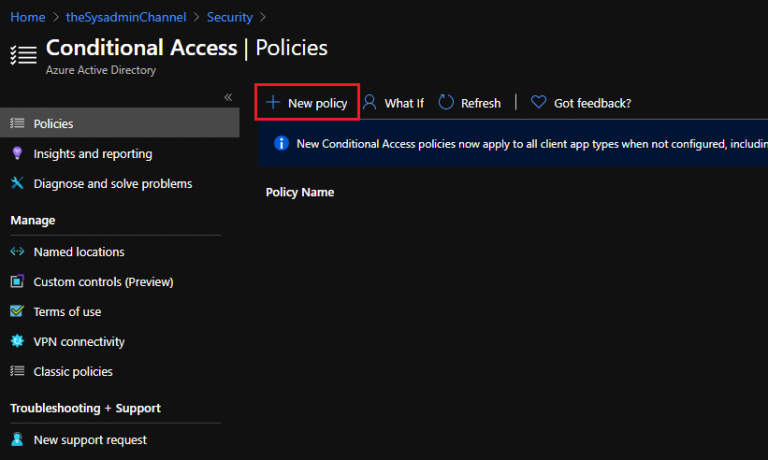768x460 pixels.
Task: Click the Policy Name column header
Action: pyautogui.click(x=300, y=192)
